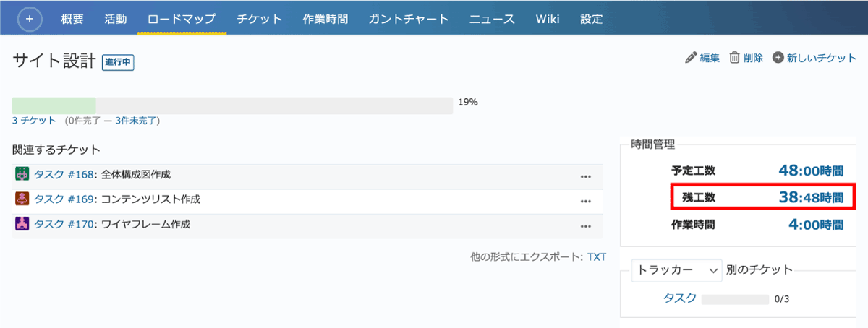The image size is (868, 328).
Task: Click the 3件未完了 link
Action: (x=136, y=121)
